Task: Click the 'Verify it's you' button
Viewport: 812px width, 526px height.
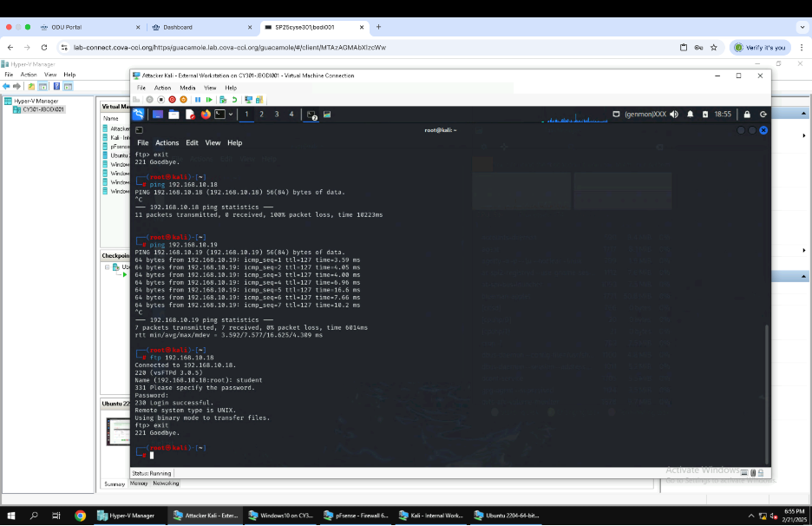Action: coord(760,47)
